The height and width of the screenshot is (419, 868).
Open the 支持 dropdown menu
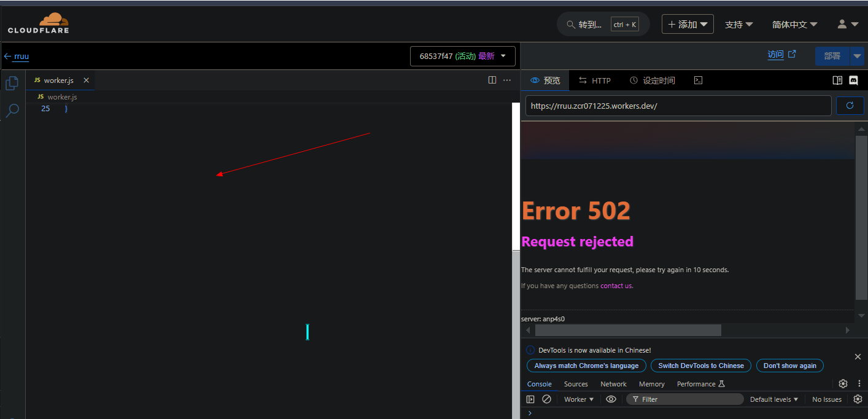(739, 25)
